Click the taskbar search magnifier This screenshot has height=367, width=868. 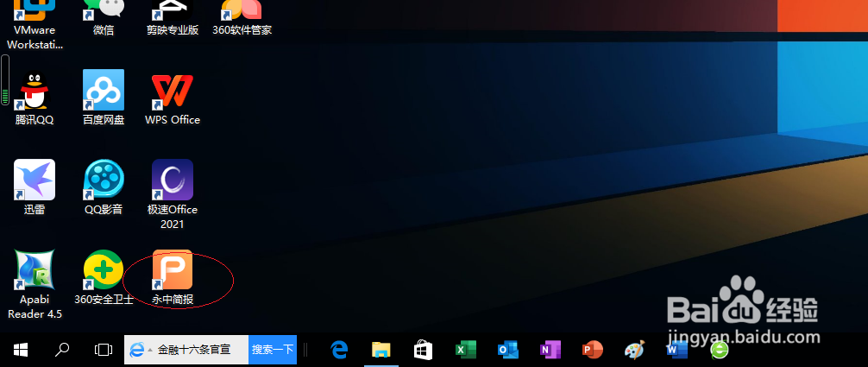point(62,349)
